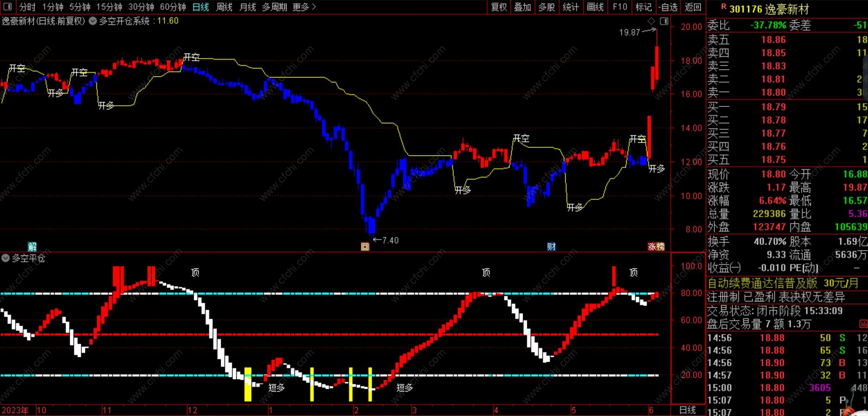The height and width of the screenshot is (416, 868).
Task: Click the 叠加 overlay button
Action: [x=523, y=7]
